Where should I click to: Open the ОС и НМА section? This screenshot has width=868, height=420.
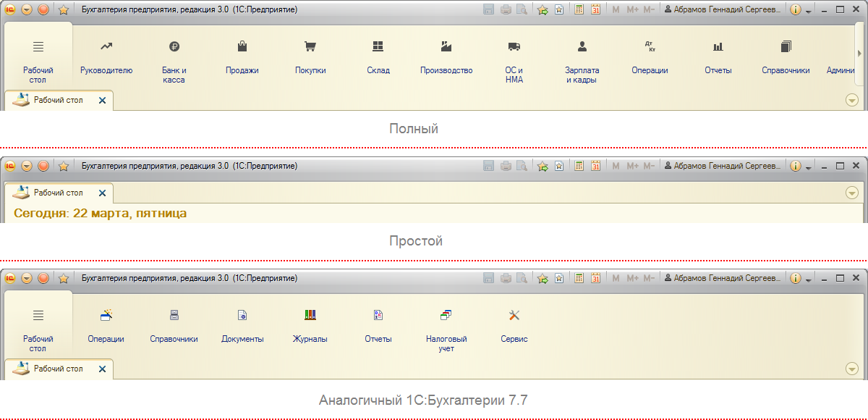click(x=514, y=62)
